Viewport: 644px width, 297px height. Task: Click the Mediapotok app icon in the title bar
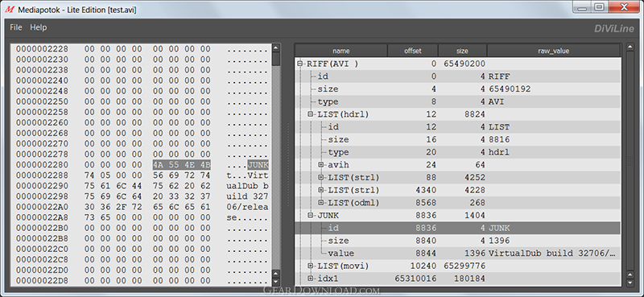coord(10,9)
